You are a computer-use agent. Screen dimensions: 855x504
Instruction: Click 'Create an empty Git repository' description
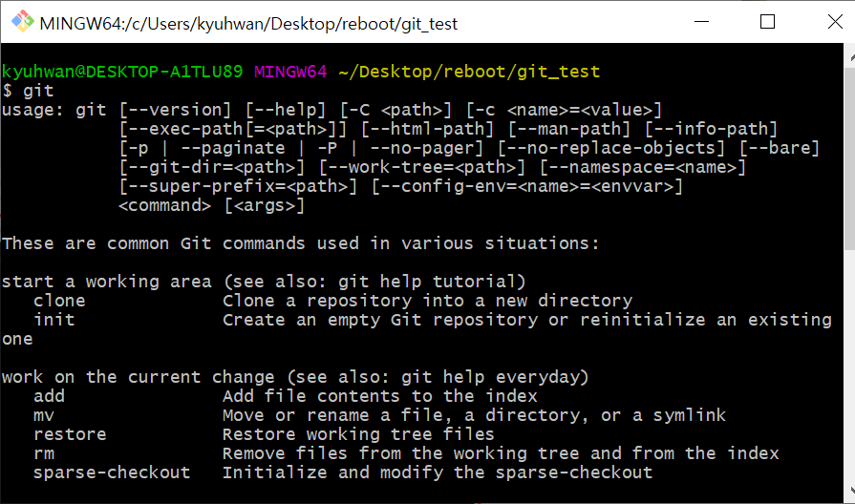[527, 320]
